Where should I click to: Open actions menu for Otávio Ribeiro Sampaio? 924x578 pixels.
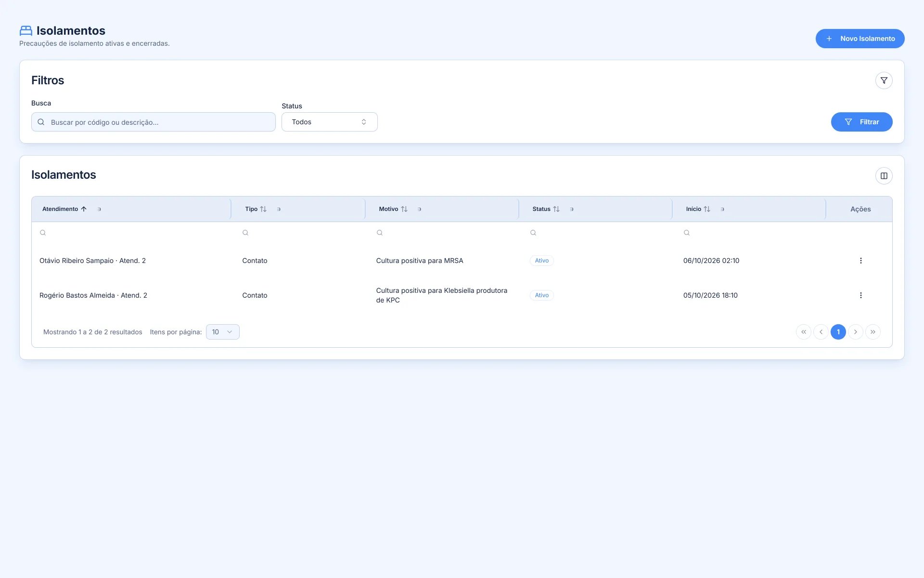(x=860, y=261)
